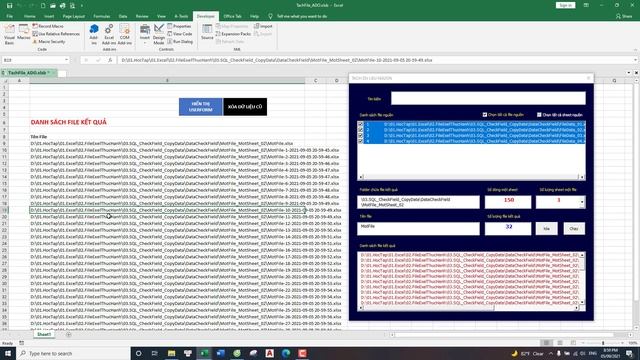Open the Add-ins store button
The image size is (640, 360).
click(x=94, y=34)
